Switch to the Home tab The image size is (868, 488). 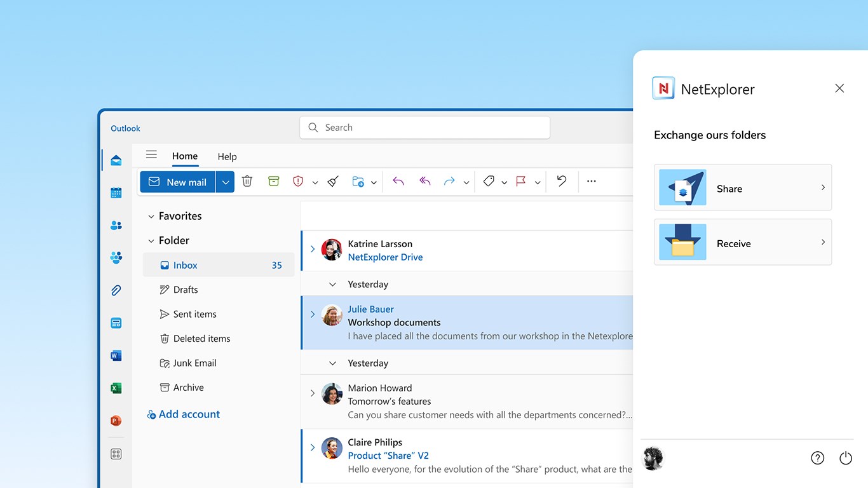[185, 156]
